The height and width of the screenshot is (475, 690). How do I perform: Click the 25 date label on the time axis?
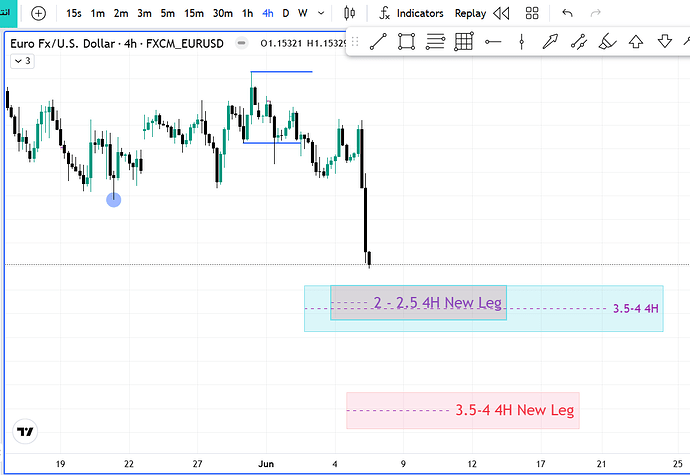point(678,464)
